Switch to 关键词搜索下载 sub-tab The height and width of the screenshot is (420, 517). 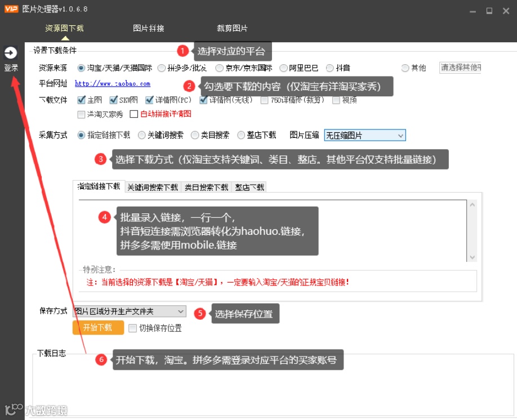(153, 187)
